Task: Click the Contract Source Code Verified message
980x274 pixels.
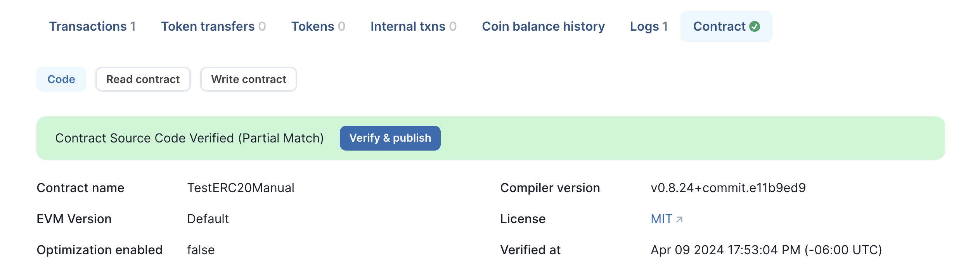Action: click(189, 138)
